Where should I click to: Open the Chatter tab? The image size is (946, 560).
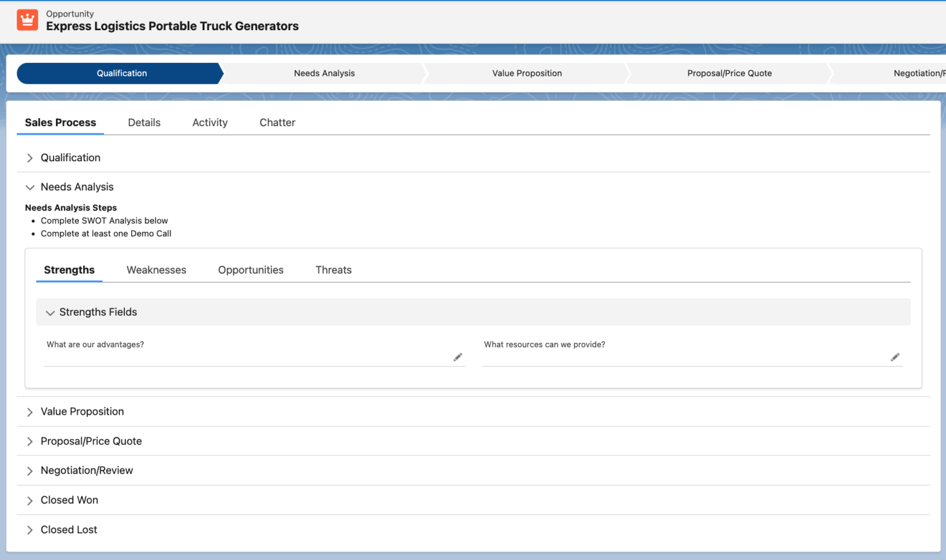(x=277, y=122)
